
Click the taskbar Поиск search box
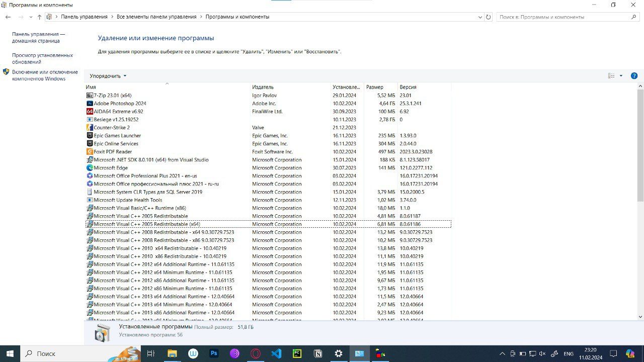pyautogui.click(x=80, y=353)
